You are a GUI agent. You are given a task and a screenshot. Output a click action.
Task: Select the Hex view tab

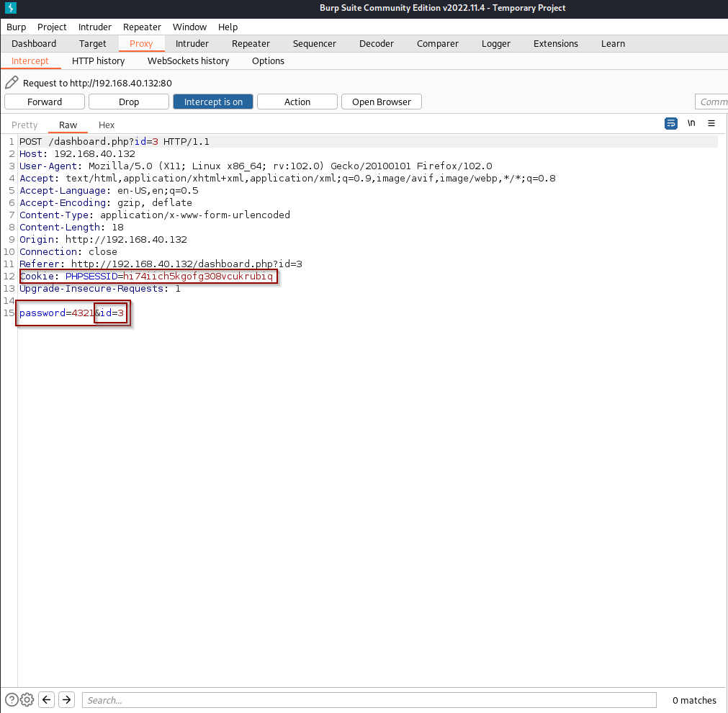click(x=107, y=125)
